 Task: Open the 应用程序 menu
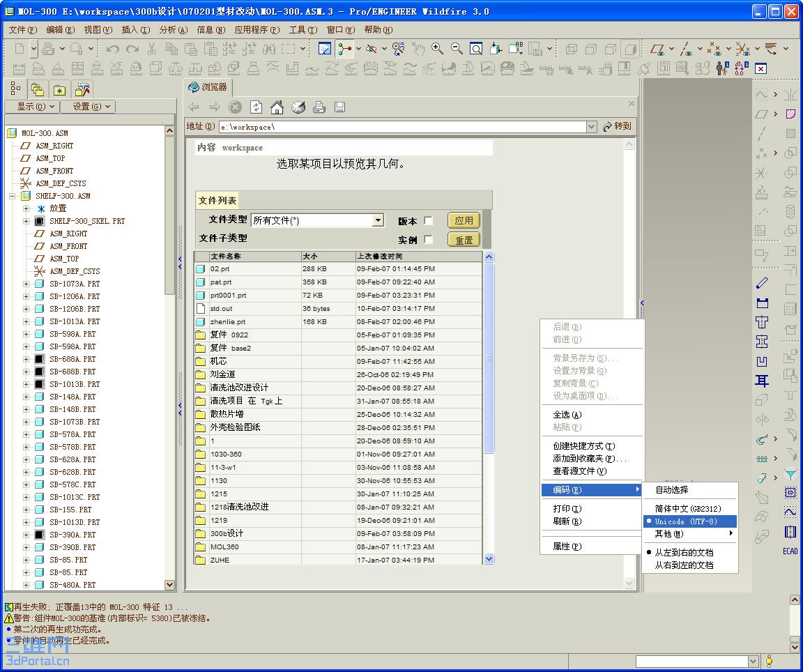click(x=257, y=30)
